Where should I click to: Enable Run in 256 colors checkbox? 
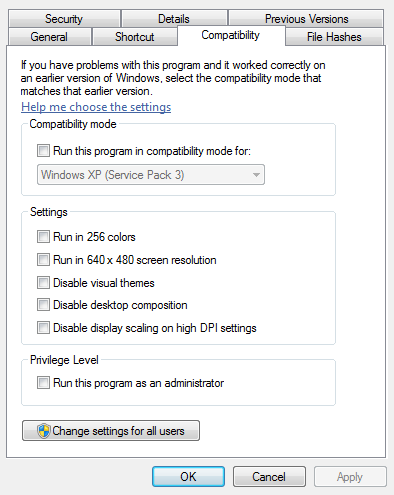[43, 237]
